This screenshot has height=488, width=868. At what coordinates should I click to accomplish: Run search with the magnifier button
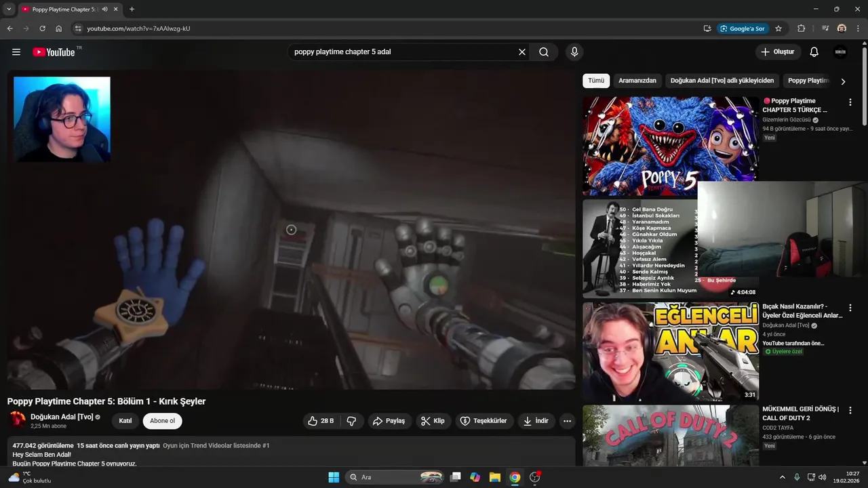pyautogui.click(x=544, y=52)
